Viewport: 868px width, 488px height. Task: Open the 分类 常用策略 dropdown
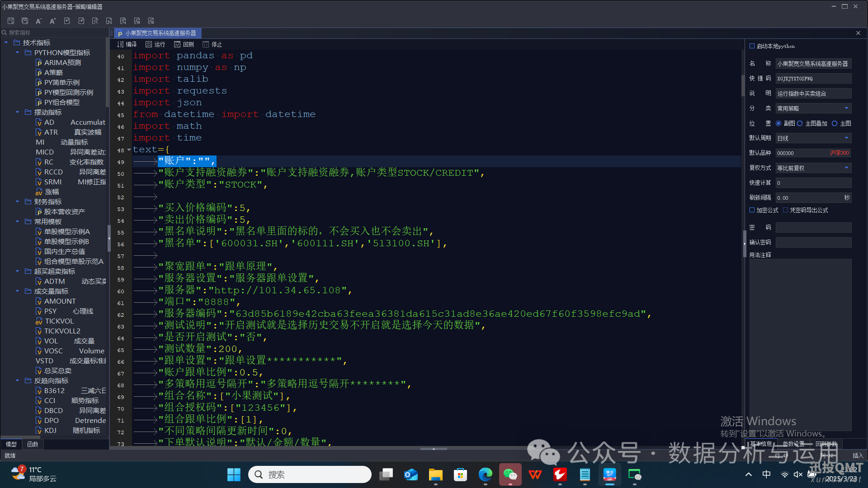(813, 108)
